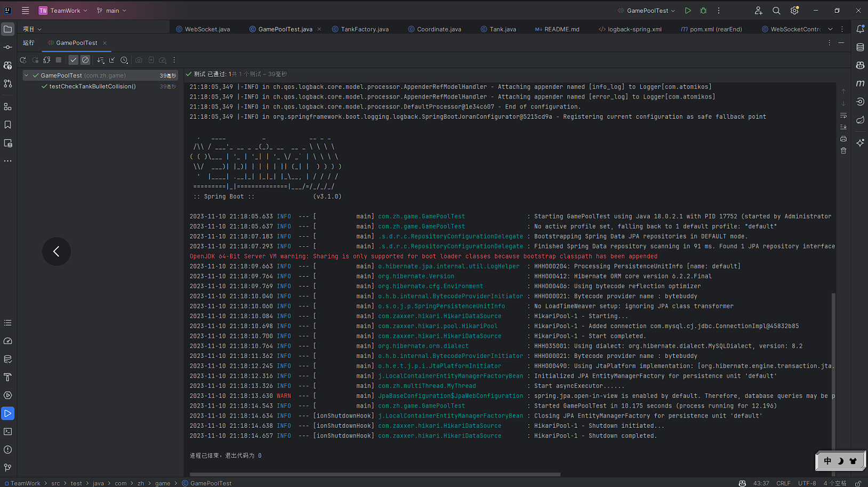Image resolution: width=868 pixels, height=487 pixels.
Task: Click the stop icon in the test toolbar
Action: coord(59,60)
